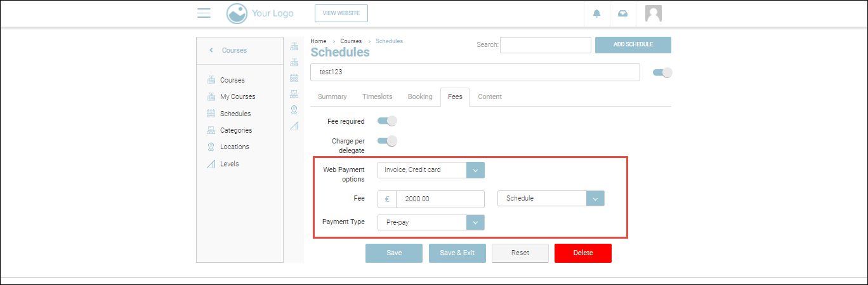868x285 pixels.
Task: Switch to the Timeslots tab
Action: pos(377,96)
